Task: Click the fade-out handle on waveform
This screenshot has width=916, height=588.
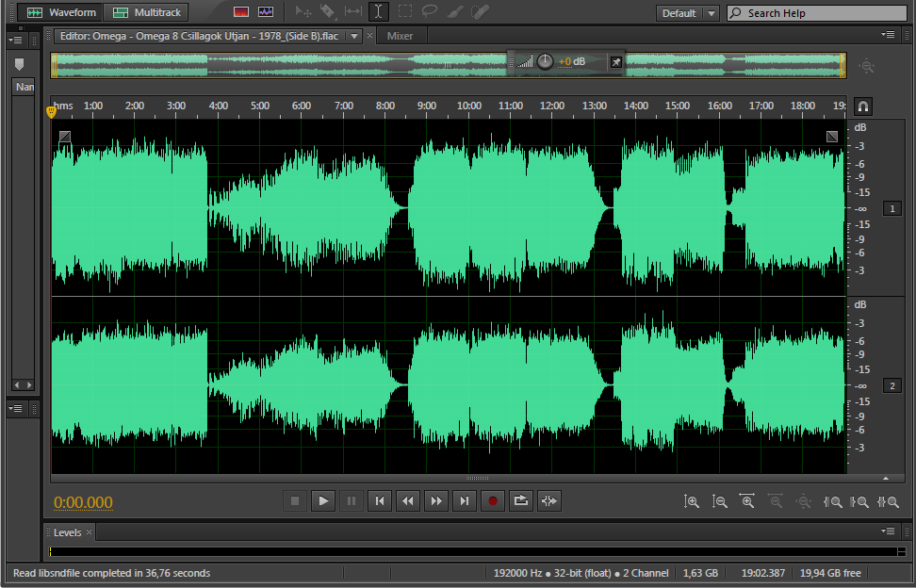Action: tap(832, 137)
